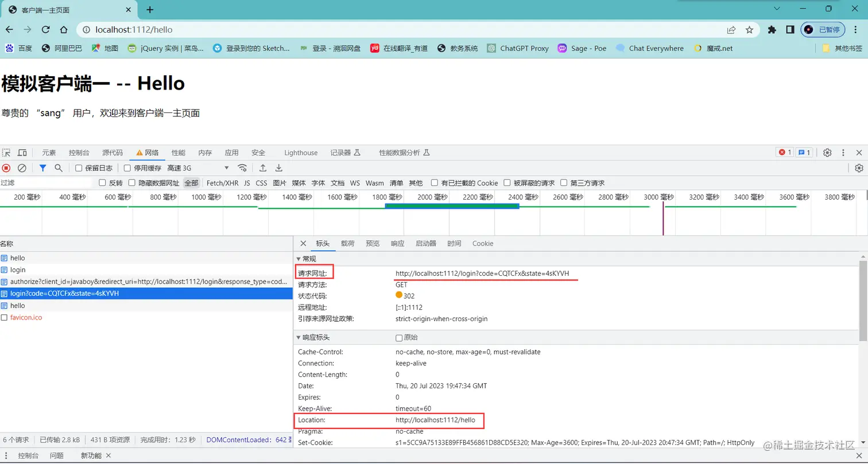Bookmark this page with the star icon
The image size is (868, 464).
749,30
